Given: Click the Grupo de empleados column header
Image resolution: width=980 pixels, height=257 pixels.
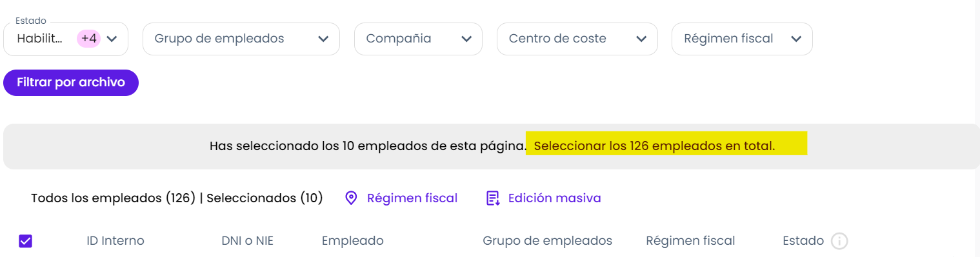Looking at the screenshot, I should [x=547, y=241].
